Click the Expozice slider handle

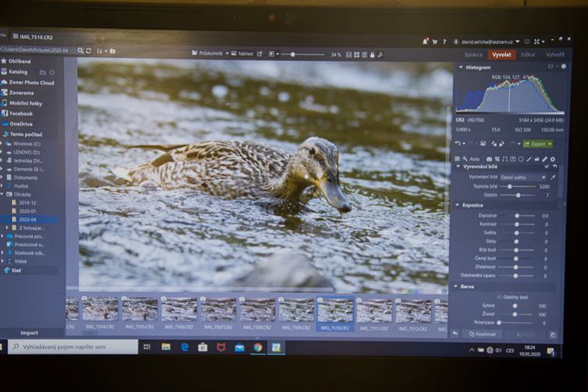click(x=517, y=216)
